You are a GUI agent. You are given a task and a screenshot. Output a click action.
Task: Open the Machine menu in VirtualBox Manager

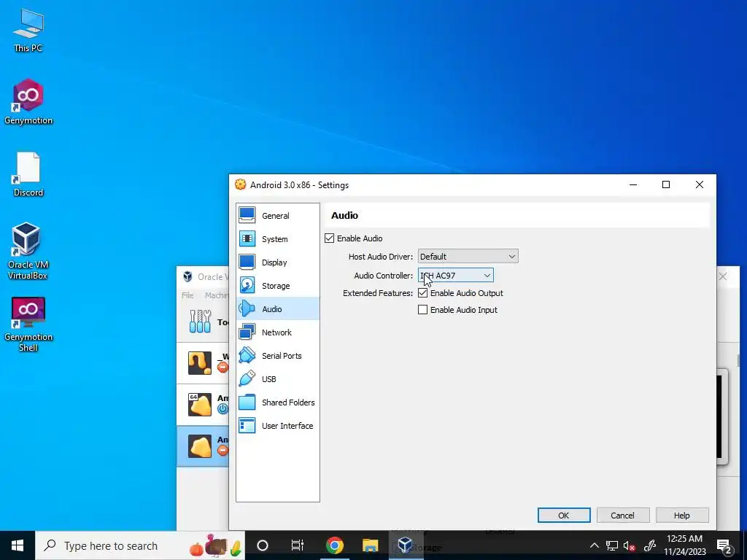(217, 295)
